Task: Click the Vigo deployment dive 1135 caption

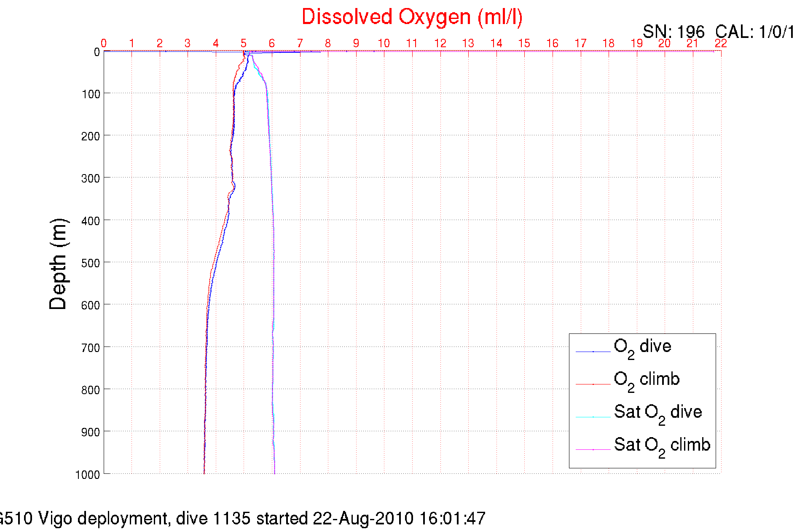Action: [x=243, y=519]
